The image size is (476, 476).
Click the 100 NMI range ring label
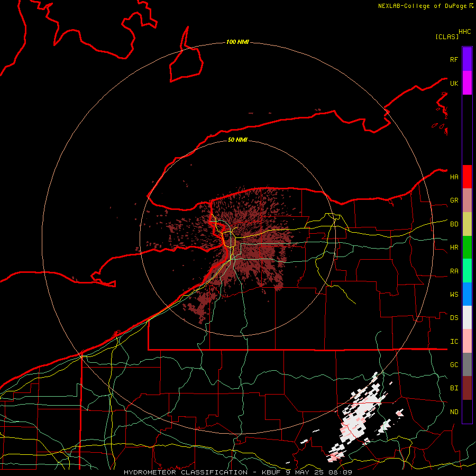click(x=237, y=42)
